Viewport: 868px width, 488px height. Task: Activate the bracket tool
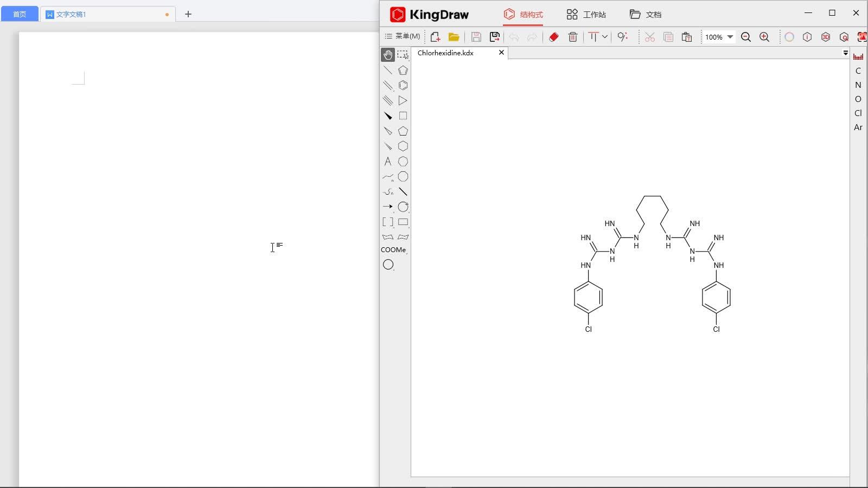(387, 221)
